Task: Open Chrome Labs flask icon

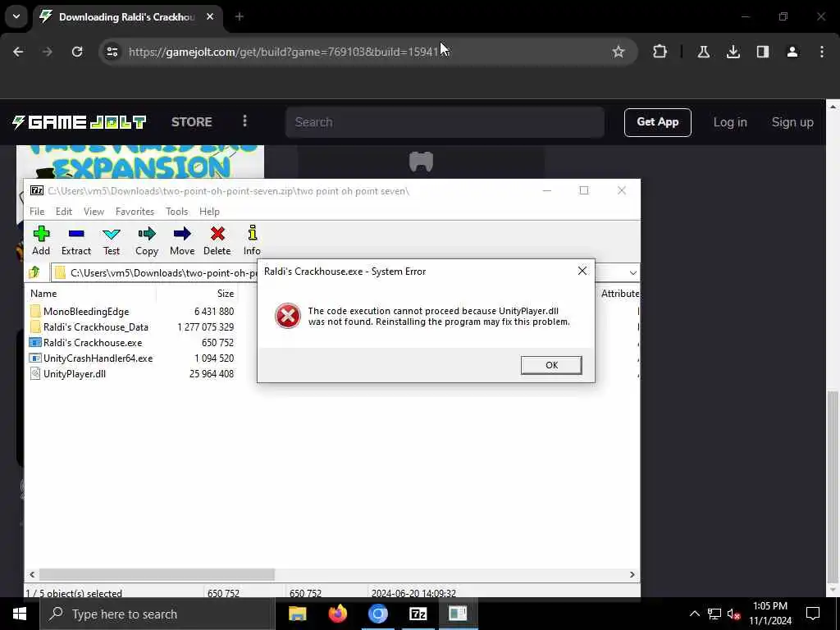Action: (x=703, y=52)
